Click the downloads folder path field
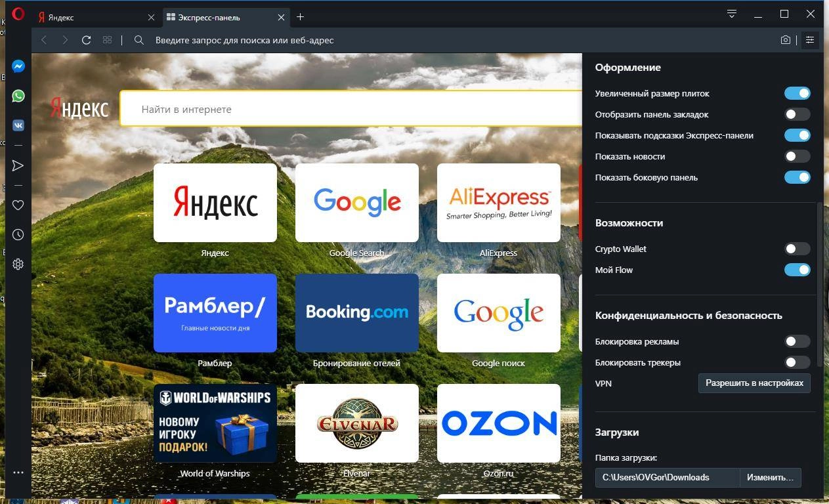This screenshot has height=504, width=829. (668, 477)
